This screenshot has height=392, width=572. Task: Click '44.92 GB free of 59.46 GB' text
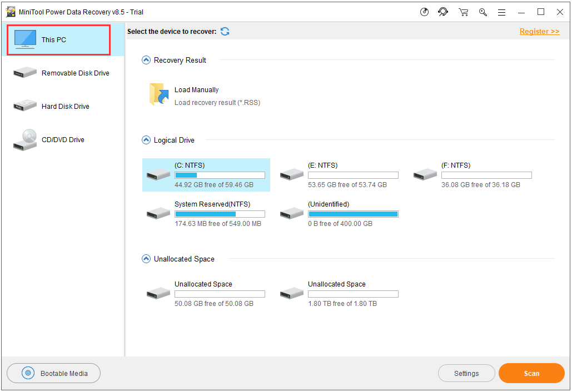(x=214, y=185)
